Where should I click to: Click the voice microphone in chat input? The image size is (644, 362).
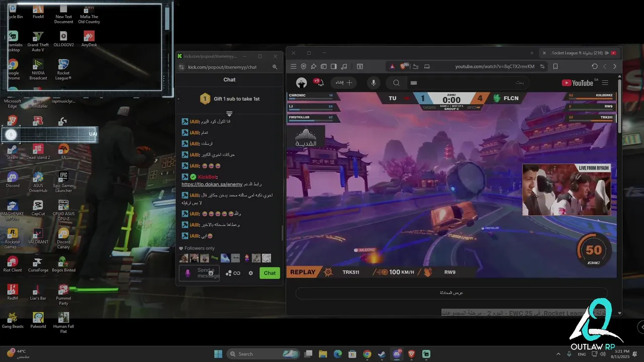[188, 273]
